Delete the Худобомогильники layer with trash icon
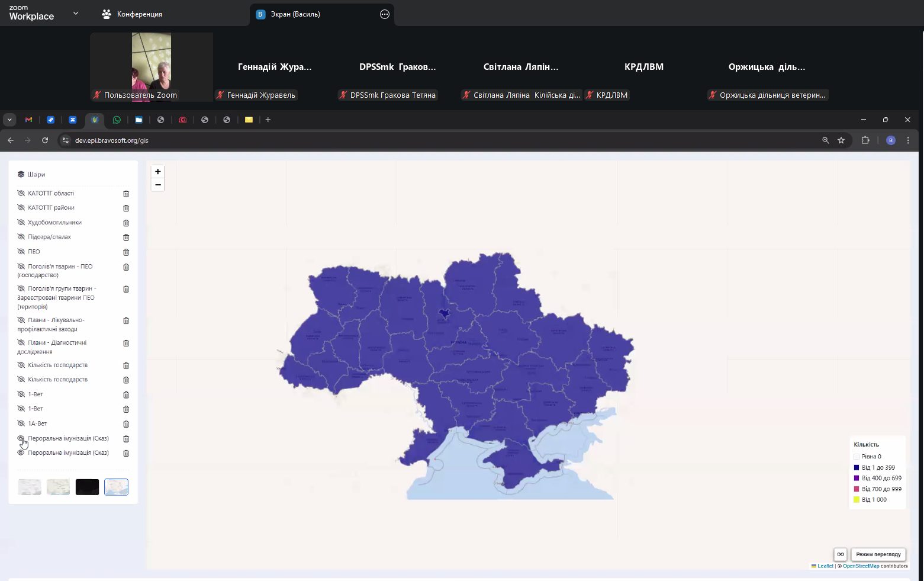 click(126, 223)
